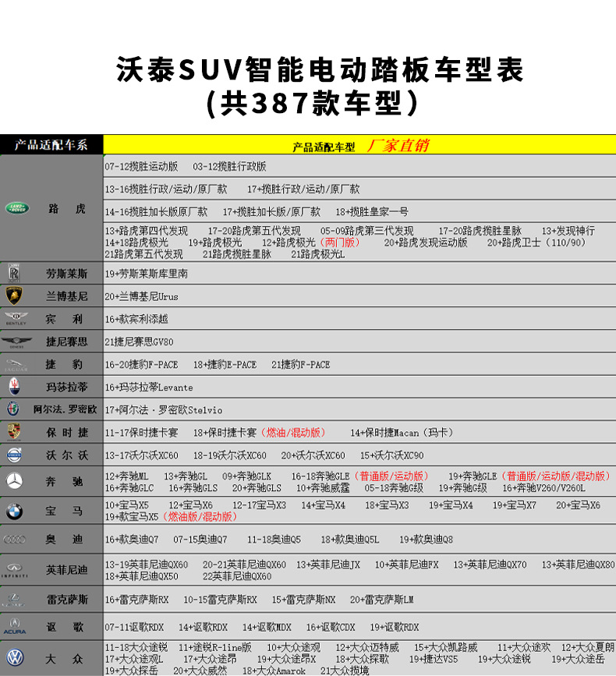
Task: Select the 奥迪 brand label
Action: [64, 540]
